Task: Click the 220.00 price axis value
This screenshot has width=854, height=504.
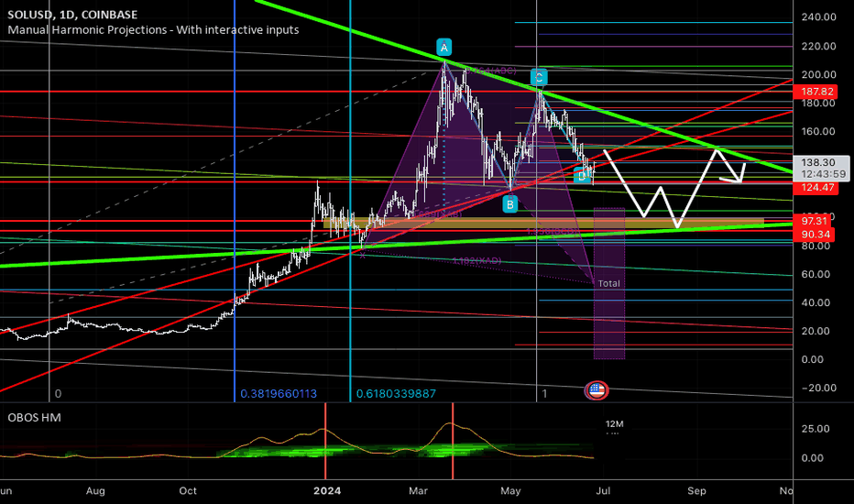Action: pos(818,46)
